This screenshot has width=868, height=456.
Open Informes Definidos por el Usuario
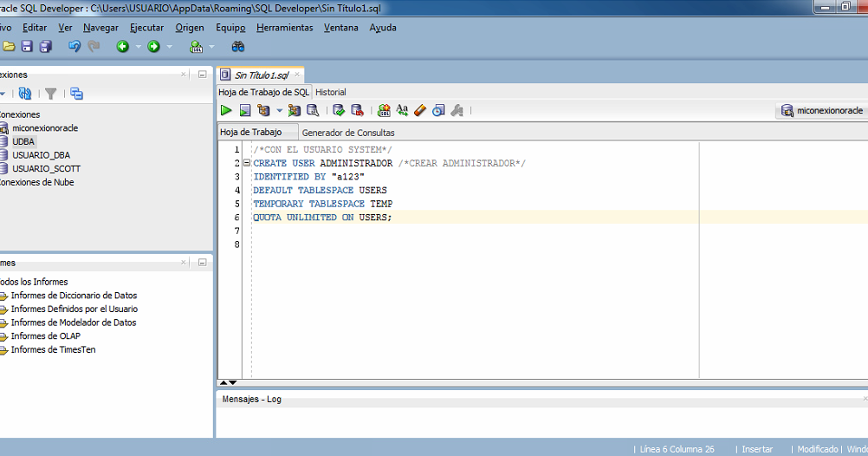74,309
